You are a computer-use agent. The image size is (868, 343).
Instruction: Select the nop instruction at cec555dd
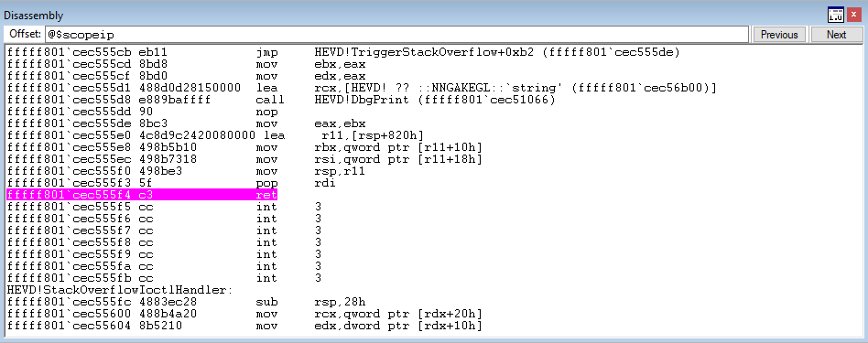(x=142, y=112)
